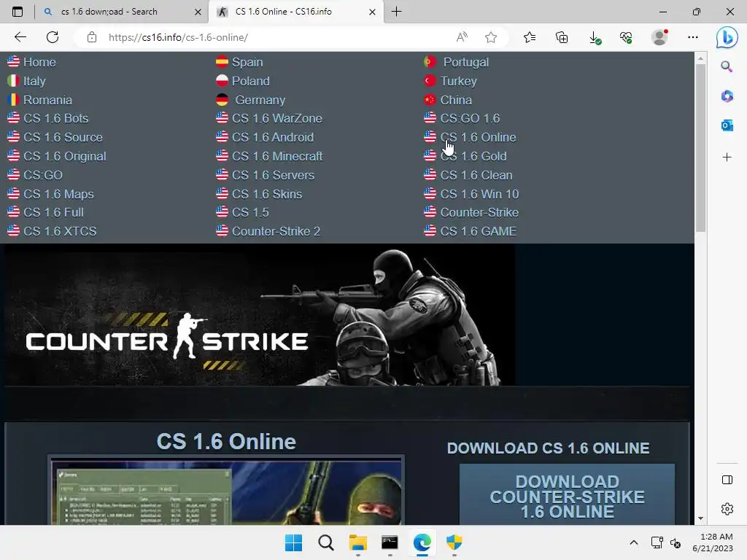Open Outlook in the sidebar
Screen dimensions: 747x560
coord(727,125)
